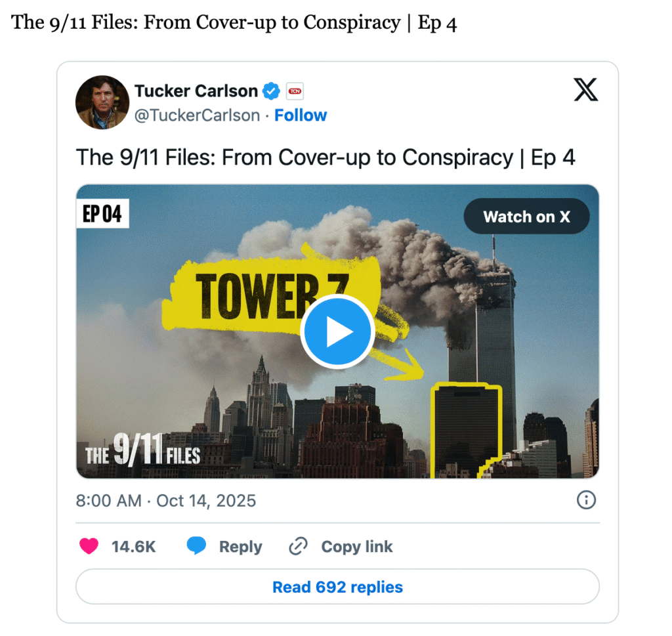Click the Reply text label
672x636 pixels.
click(240, 547)
